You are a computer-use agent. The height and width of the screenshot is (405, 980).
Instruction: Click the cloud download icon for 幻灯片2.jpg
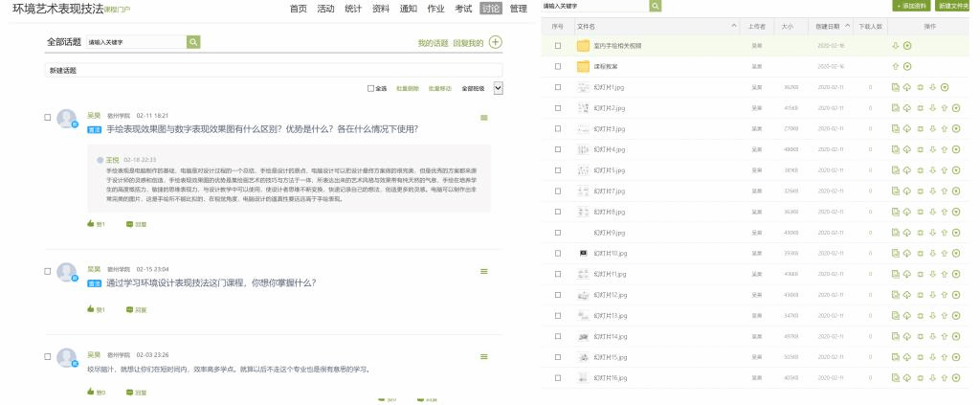click(906, 107)
